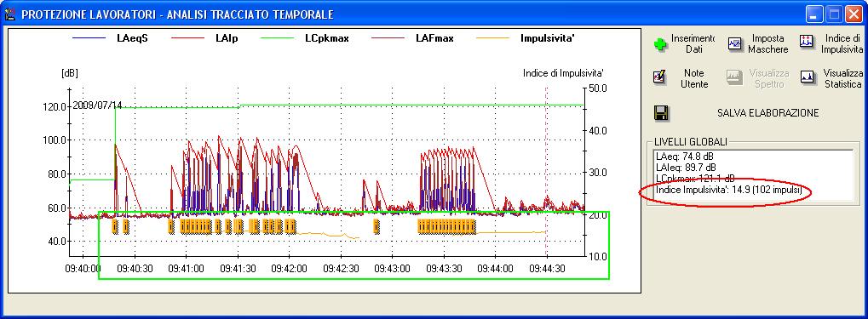Click the Note Utente text label
Viewport: 868px width, 319px height.
pos(693,78)
